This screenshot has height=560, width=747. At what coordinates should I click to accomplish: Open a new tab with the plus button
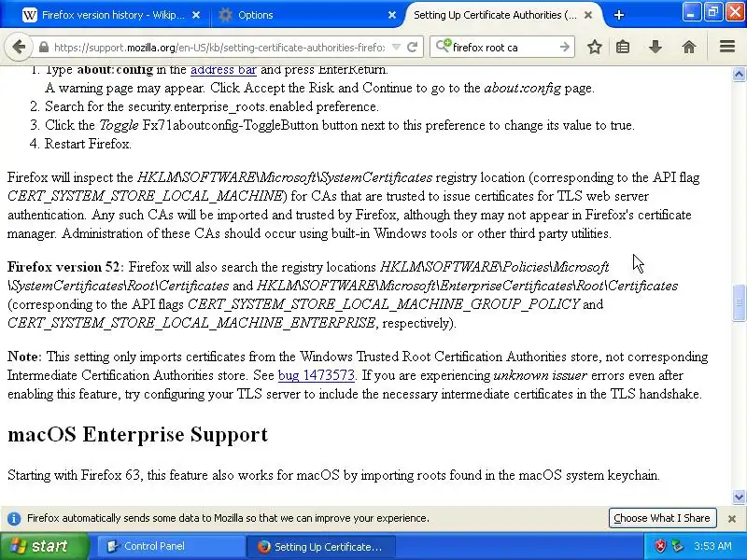[x=619, y=15]
